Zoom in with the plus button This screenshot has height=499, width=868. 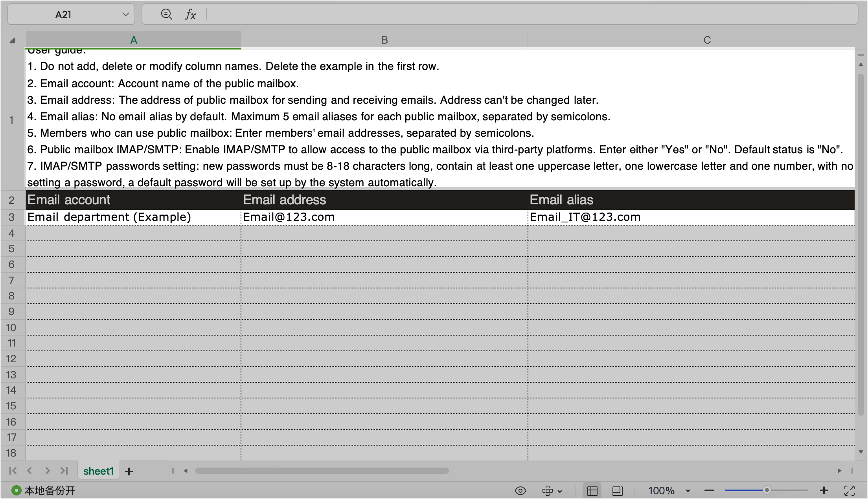[x=823, y=490]
